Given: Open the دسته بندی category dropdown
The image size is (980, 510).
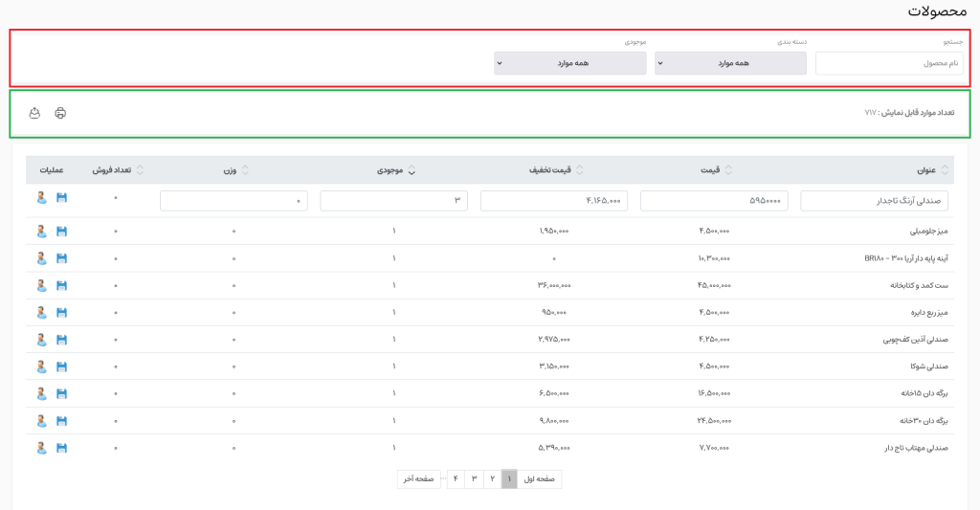Looking at the screenshot, I should coord(731,63).
